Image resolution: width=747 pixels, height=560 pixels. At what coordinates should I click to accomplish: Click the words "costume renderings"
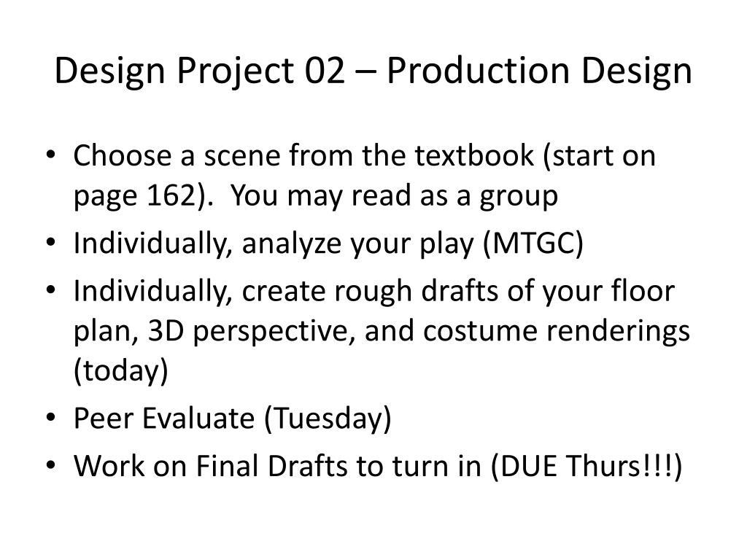coord(556,332)
